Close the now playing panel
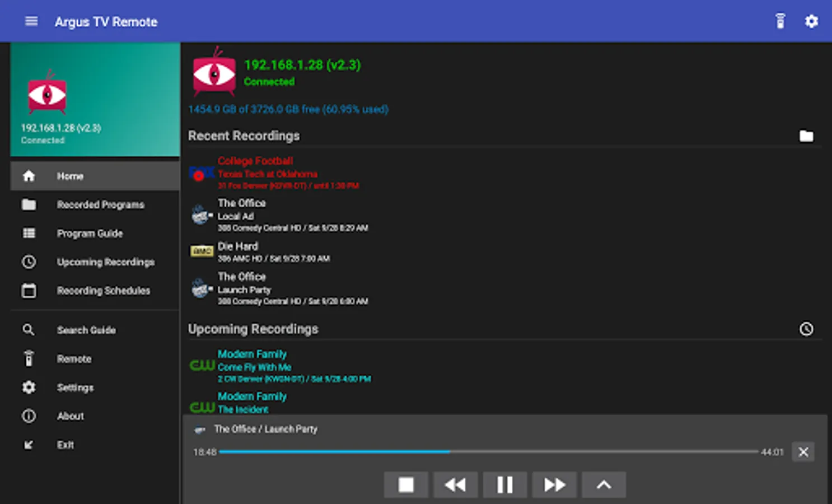The height and width of the screenshot is (504, 832). [x=803, y=452]
